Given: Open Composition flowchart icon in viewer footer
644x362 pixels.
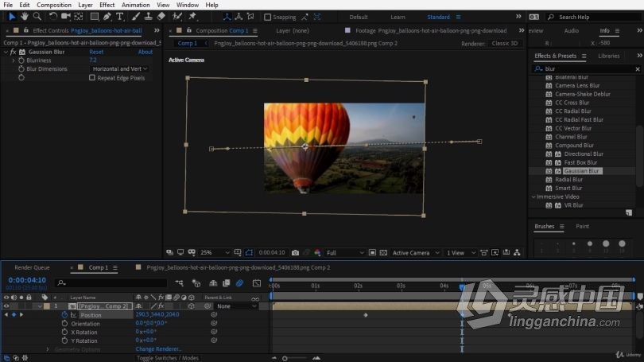Looking at the screenshot, I should (x=517, y=253).
